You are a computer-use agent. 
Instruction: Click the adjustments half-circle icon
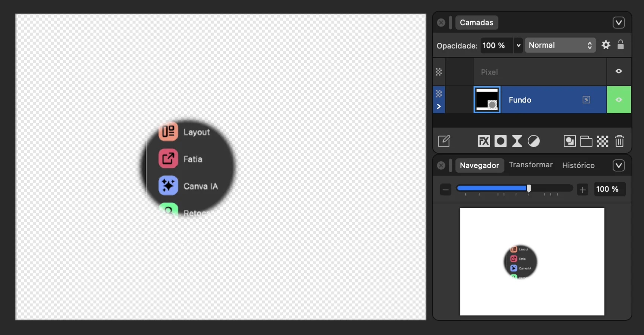click(x=533, y=141)
